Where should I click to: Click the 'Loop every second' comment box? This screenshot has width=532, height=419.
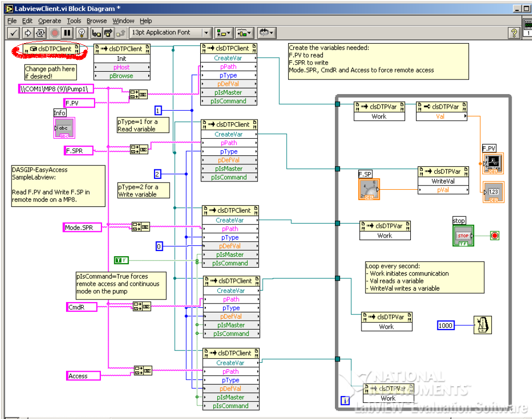pyautogui.click(x=425, y=277)
